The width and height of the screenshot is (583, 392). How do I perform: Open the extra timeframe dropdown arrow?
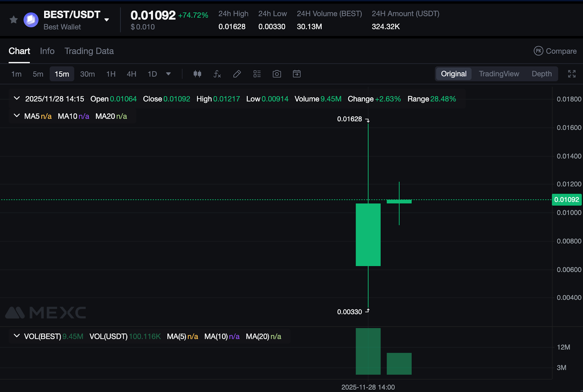[x=168, y=74]
